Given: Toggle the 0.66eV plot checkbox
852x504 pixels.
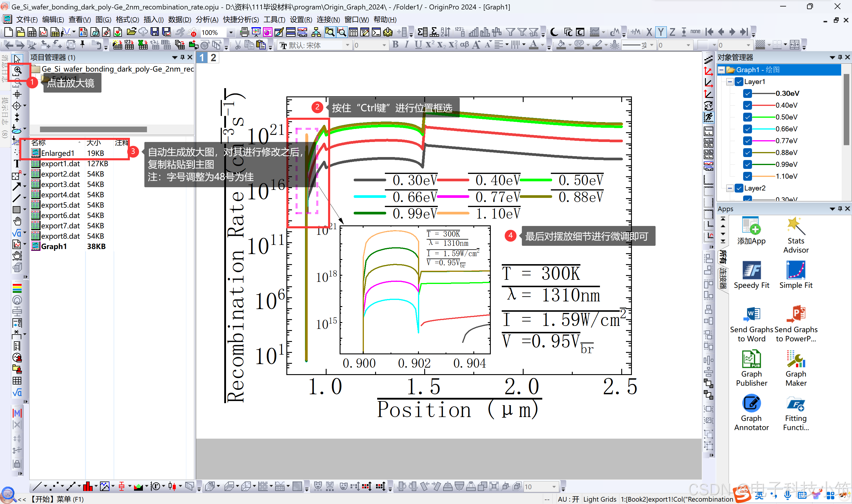Looking at the screenshot, I should tap(747, 129).
